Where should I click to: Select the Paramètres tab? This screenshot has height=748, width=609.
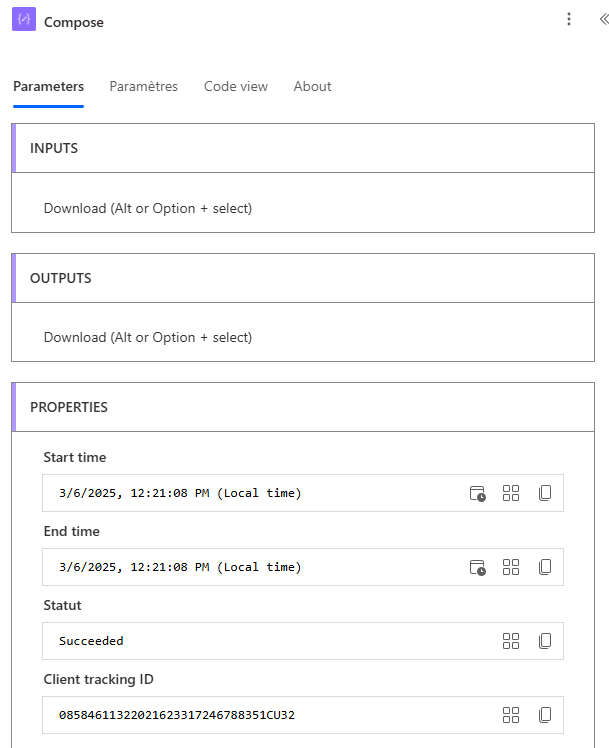[144, 86]
